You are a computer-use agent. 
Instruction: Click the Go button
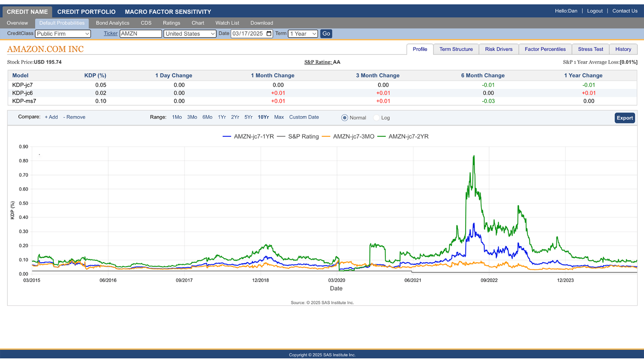point(326,34)
